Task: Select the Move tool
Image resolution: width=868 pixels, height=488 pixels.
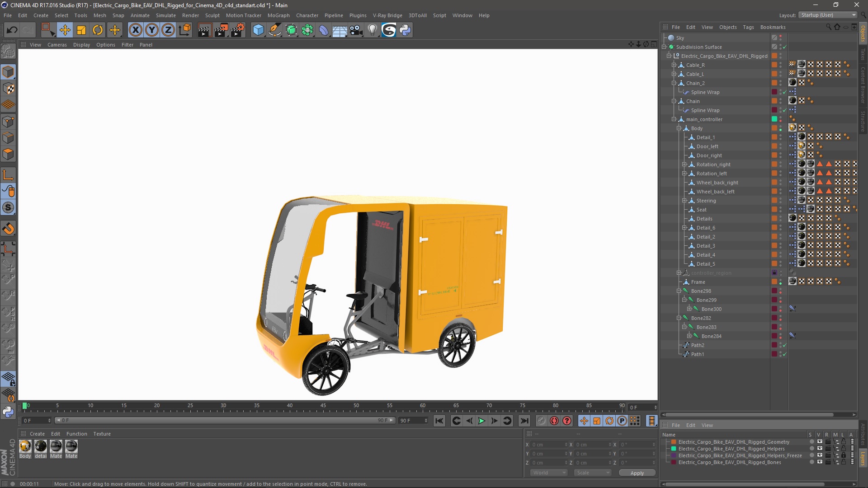Action: click(x=65, y=30)
